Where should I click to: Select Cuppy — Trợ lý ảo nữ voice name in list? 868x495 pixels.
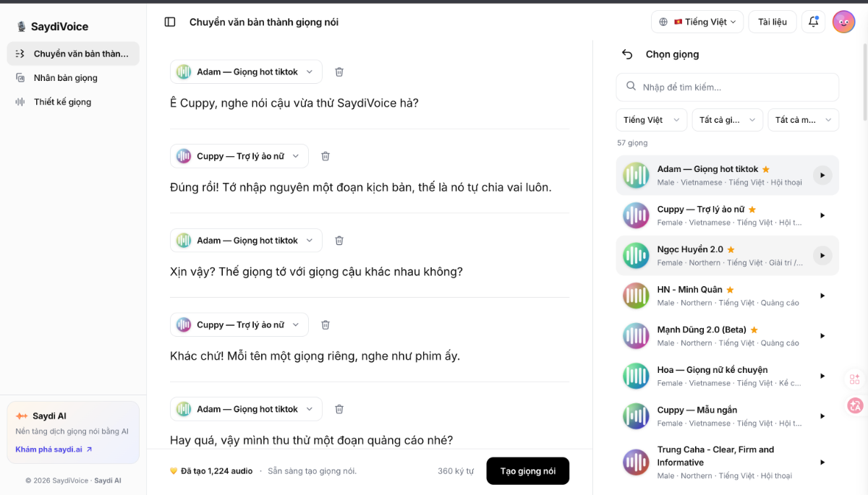[x=701, y=210]
